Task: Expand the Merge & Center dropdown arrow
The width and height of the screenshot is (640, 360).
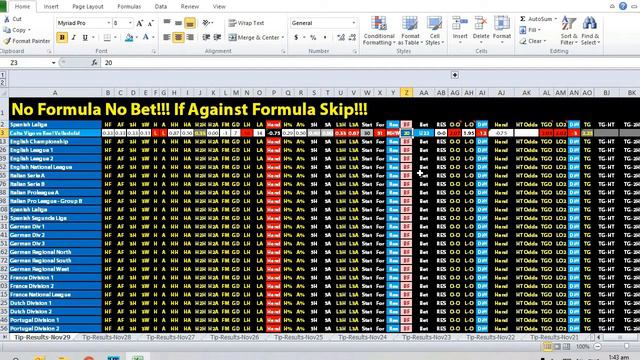Action: (283, 38)
